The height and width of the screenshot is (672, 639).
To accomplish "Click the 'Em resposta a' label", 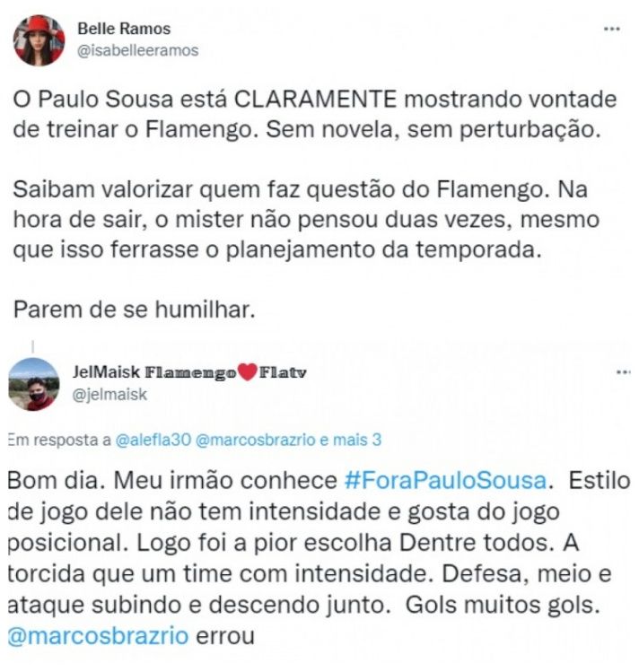I will pyautogui.click(x=59, y=441).
